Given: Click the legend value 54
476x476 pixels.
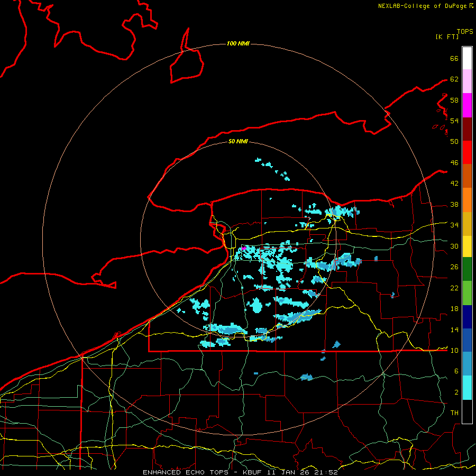Looking at the screenshot, I should coord(454,121).
